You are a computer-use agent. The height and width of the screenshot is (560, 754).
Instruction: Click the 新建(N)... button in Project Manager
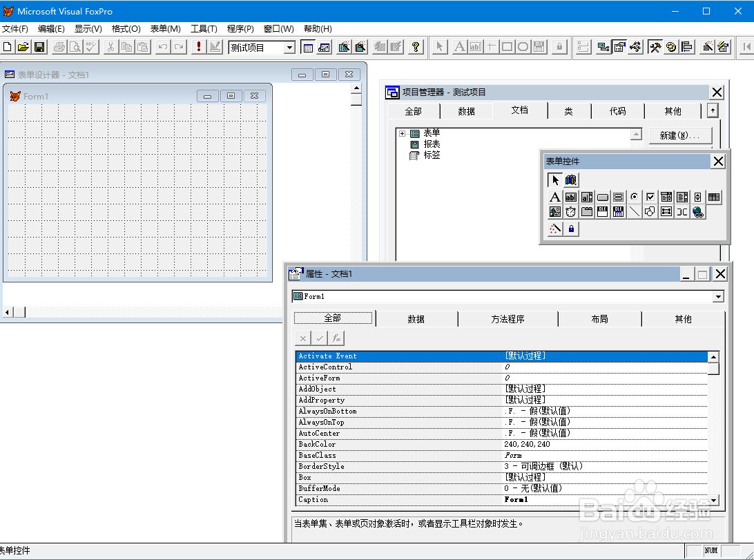(x=679, y=135)
